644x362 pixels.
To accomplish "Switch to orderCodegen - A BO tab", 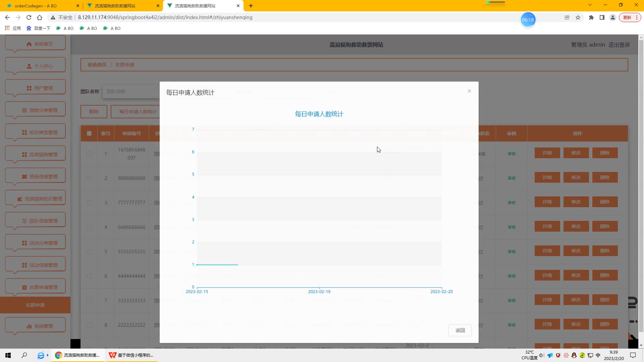I will [36, 6].
